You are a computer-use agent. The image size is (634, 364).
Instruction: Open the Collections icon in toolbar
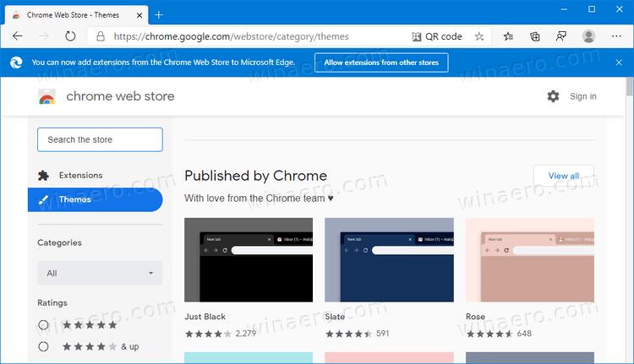coord(534,37)
